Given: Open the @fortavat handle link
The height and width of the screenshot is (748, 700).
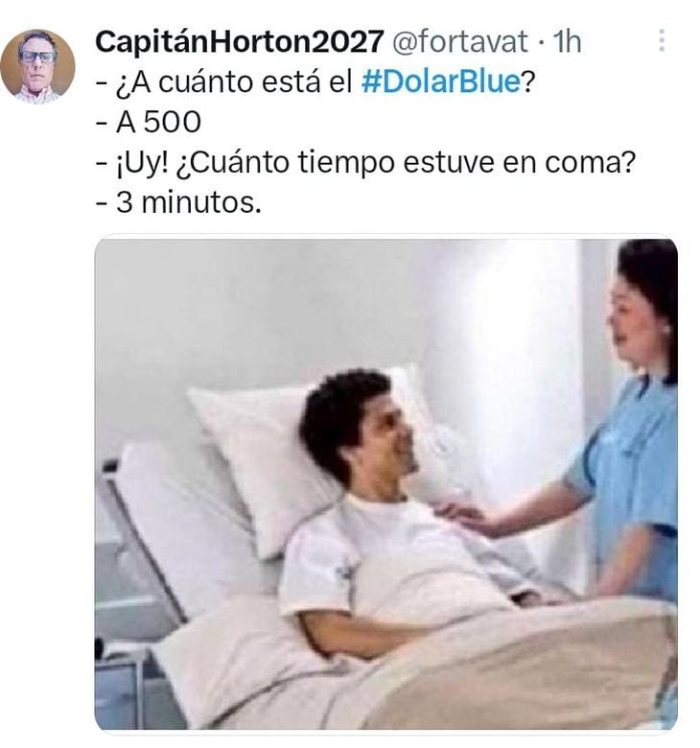Looking at the screenshot, I should 460,41.
